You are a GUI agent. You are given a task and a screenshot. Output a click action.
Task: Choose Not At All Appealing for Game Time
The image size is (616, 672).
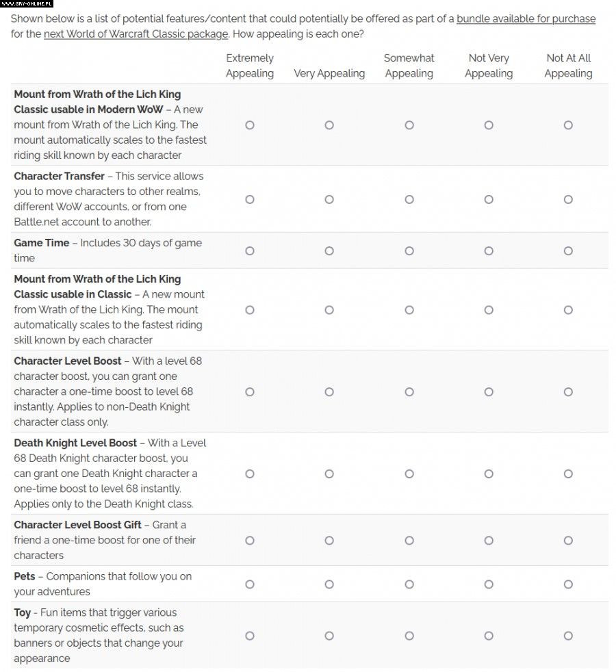pos(568,250)
